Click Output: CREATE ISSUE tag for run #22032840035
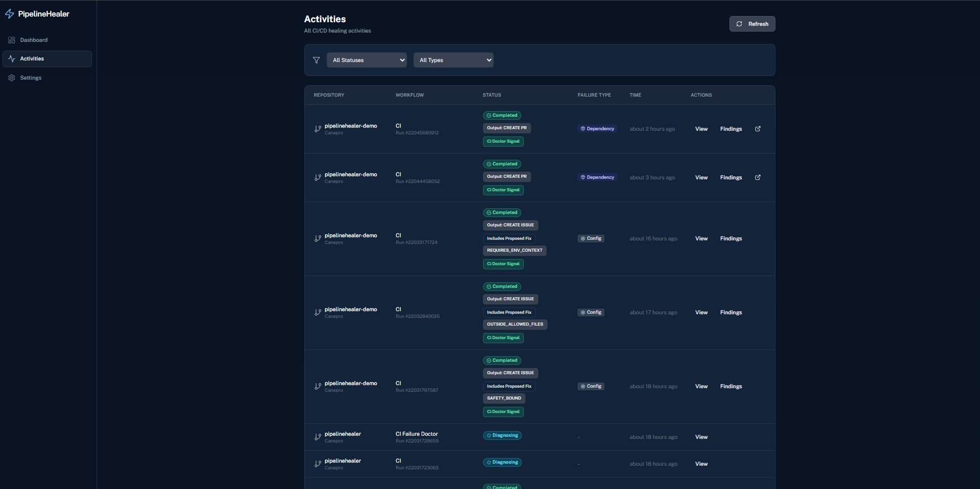Image resolution: width=980 pixels, height=489 pixels. pos(510,299)
